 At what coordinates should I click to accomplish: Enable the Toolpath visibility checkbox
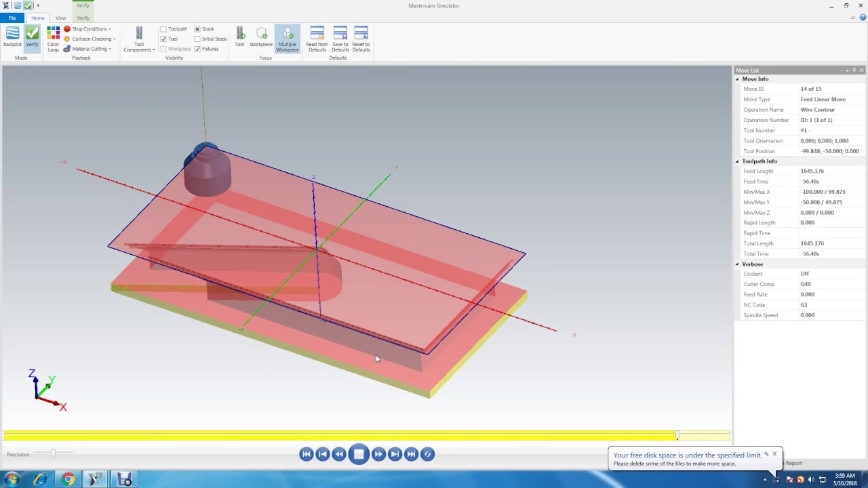[x=163, y=29]
